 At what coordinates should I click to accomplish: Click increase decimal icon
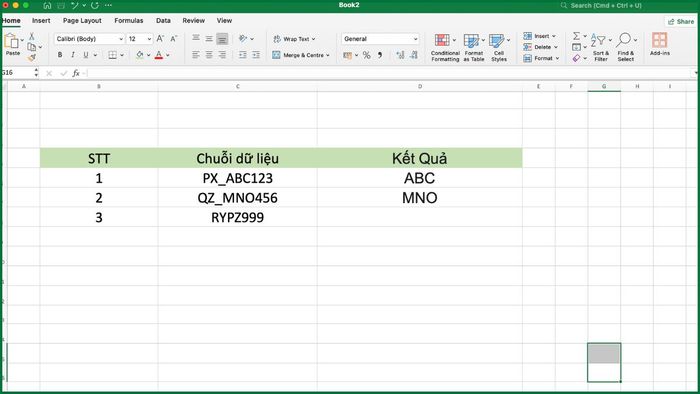coord(400,55)
